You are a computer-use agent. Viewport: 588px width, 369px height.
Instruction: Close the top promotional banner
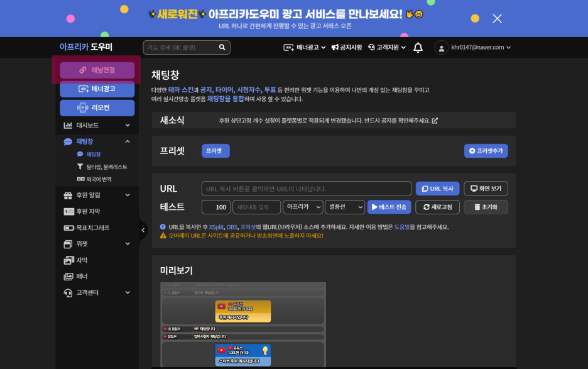click(x=497, y=18)
